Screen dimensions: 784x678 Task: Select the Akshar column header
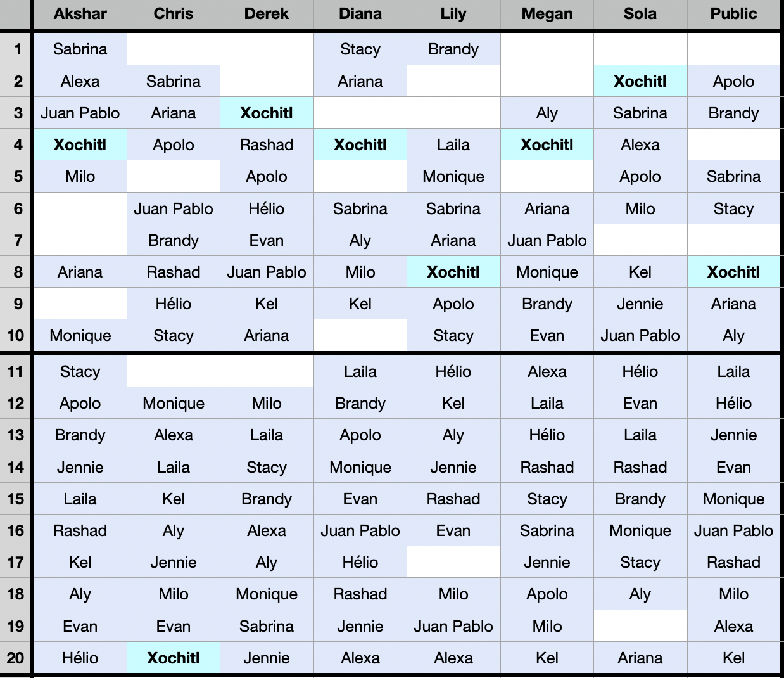[x=80, y=14]
